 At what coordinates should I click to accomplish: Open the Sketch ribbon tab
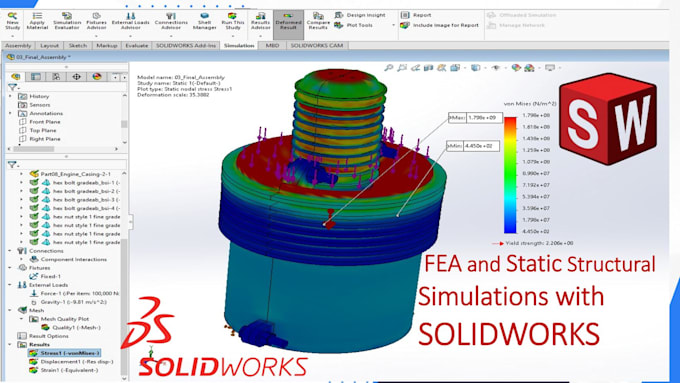tap(78, 45)
